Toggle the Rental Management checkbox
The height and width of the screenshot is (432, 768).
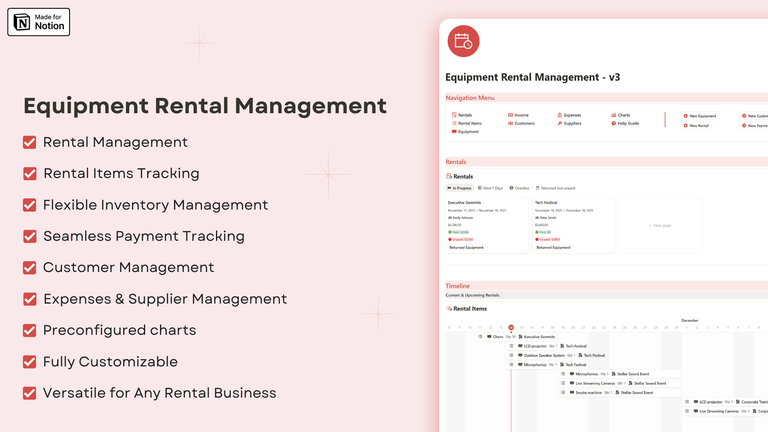coord(30,142)
